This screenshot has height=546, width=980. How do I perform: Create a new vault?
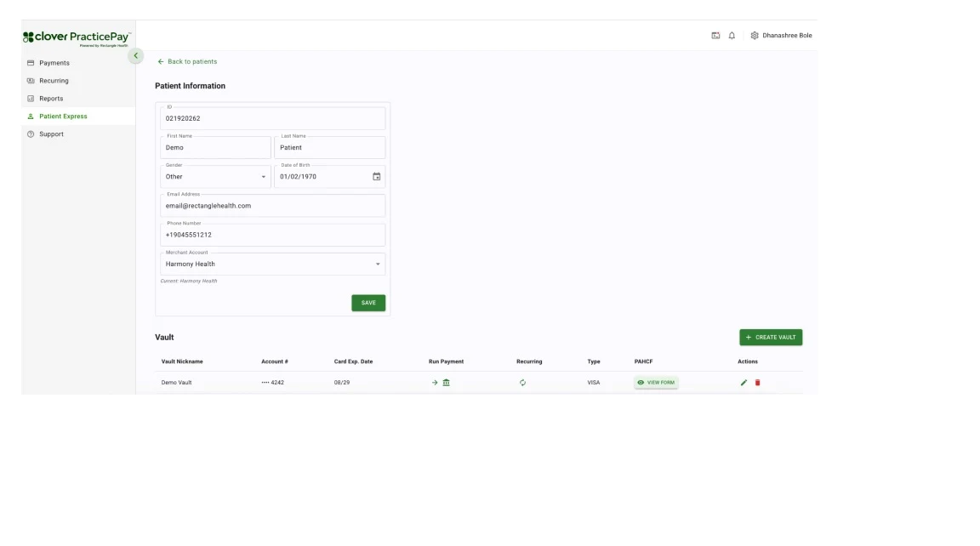[x=771, y=338]
